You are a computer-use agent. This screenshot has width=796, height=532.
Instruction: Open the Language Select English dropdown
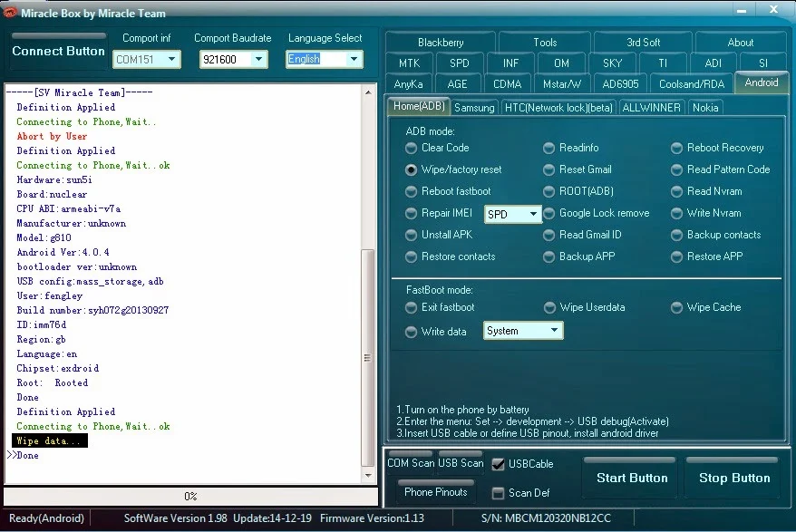325,59
